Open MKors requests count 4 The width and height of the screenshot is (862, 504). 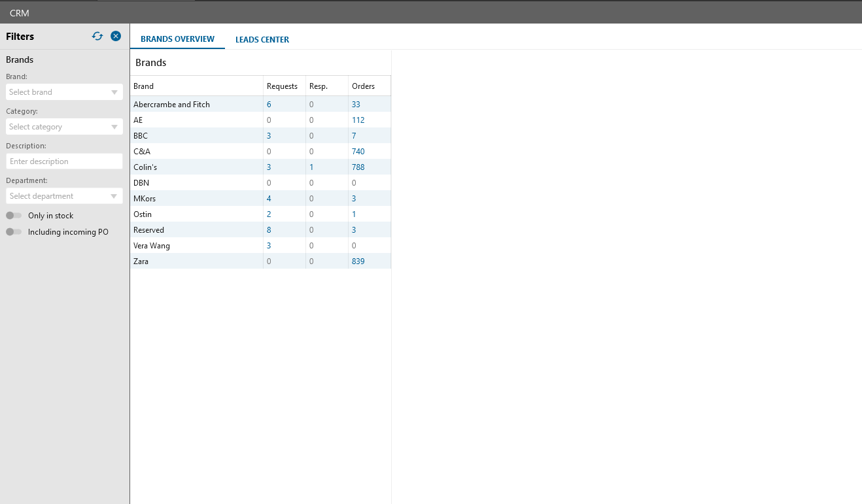coord(269,199)
